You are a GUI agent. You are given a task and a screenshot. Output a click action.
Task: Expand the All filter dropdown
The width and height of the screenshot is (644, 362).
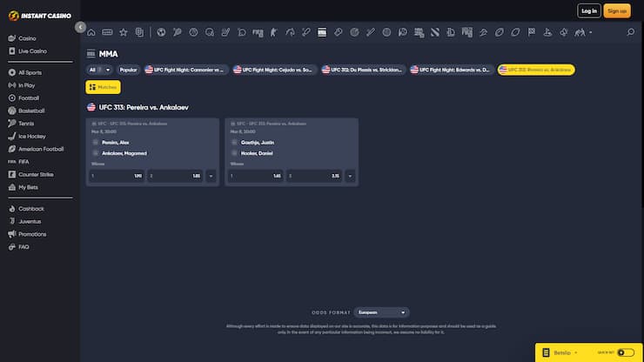pos(100,70)
